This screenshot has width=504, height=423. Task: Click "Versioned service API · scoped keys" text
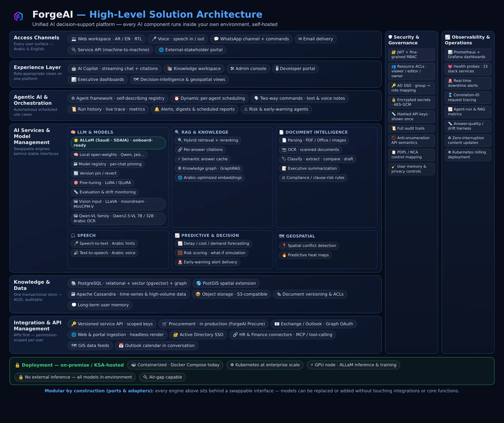[x=115, y=324]
